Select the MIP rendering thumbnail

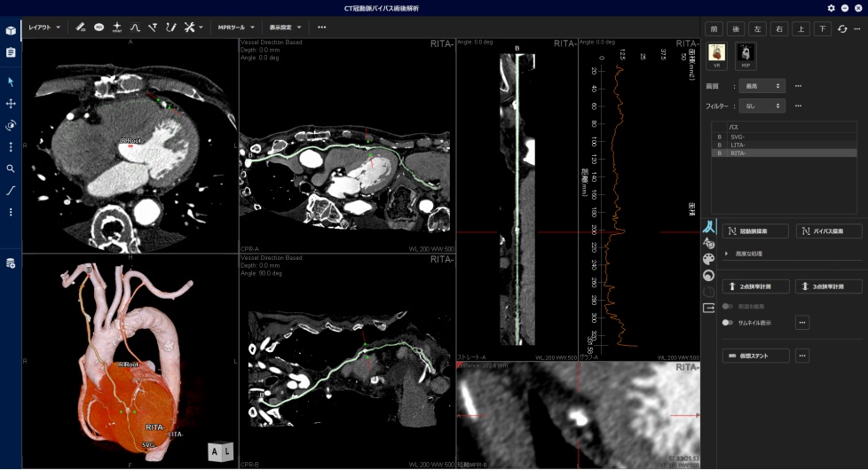[746, 56]
